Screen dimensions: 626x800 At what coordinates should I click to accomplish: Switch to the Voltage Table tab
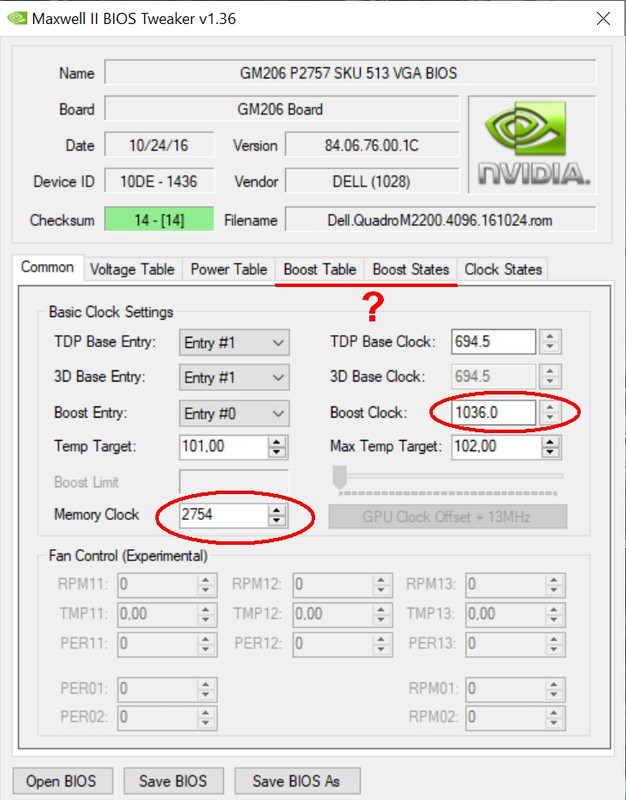(x=132, y=269)
